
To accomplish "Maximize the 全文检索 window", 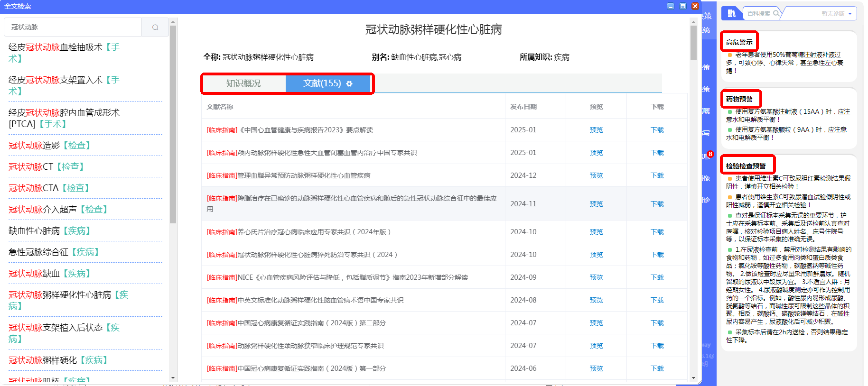I will [683, 6].
